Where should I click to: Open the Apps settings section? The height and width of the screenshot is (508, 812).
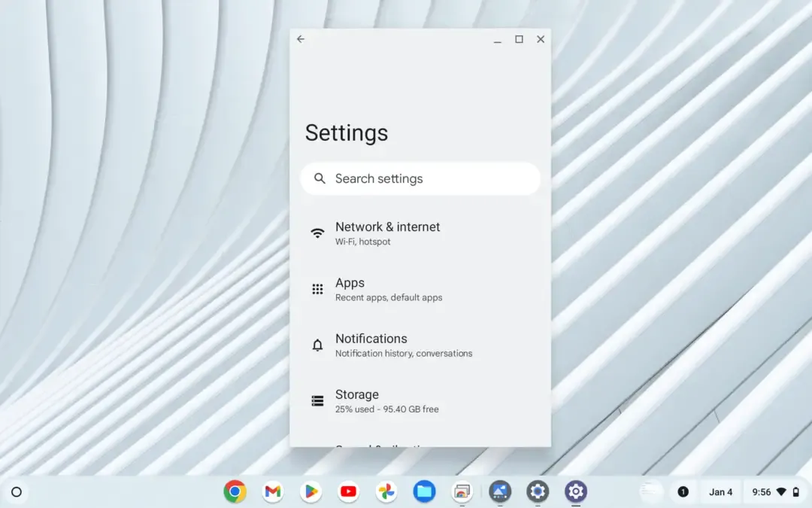(420, 289)
